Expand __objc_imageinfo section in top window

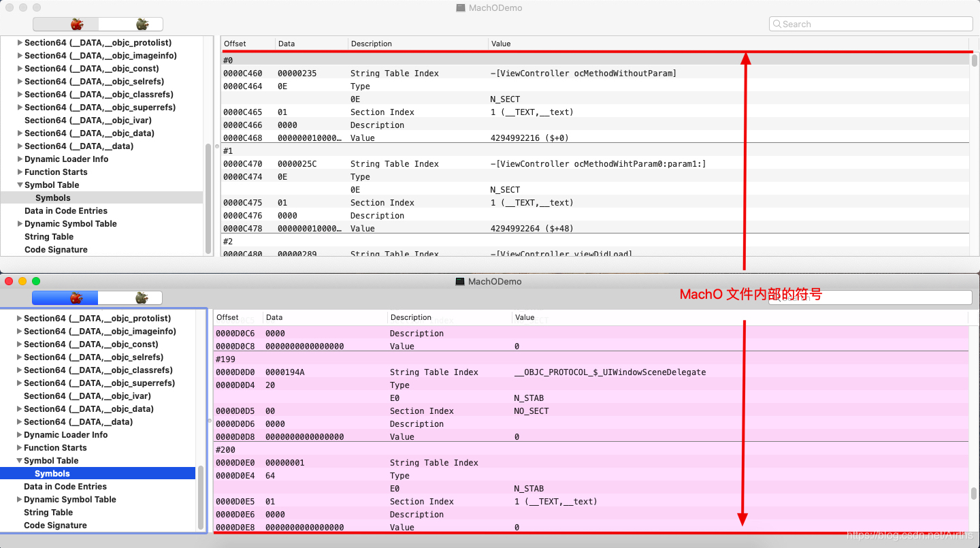20,56
